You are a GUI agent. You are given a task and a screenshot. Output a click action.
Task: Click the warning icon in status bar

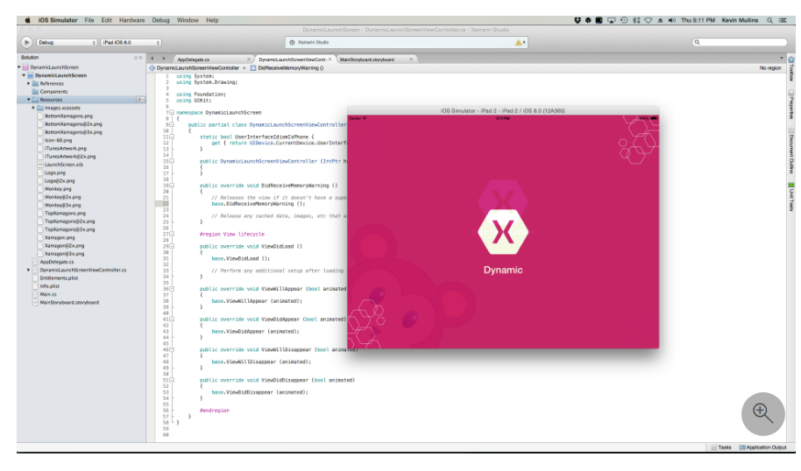click(x=518, y=42)
